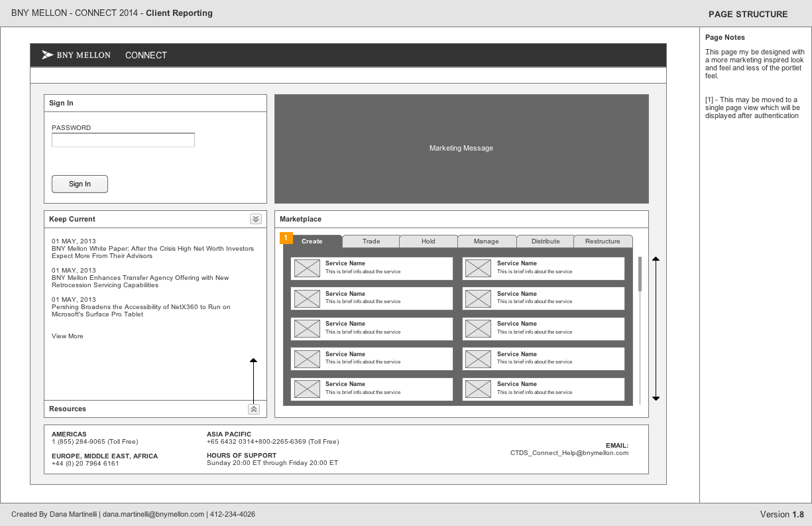Click the Marketplace scrollbar thumb
812x526 pixels.
pos(640,274)
